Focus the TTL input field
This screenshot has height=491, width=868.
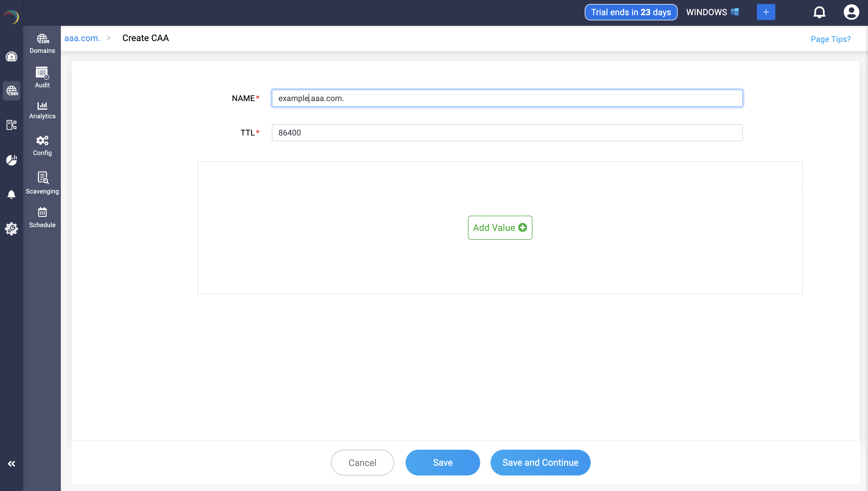(x=507, y=133)
